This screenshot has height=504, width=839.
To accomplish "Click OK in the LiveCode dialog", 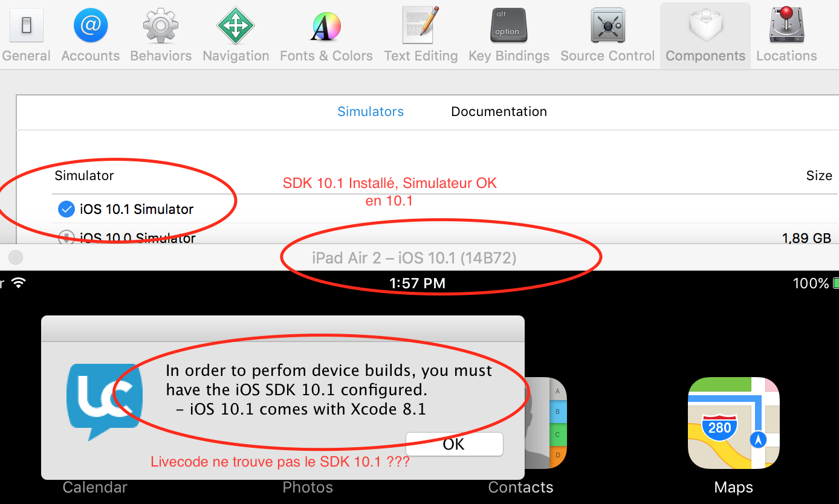I will point(454,444).
